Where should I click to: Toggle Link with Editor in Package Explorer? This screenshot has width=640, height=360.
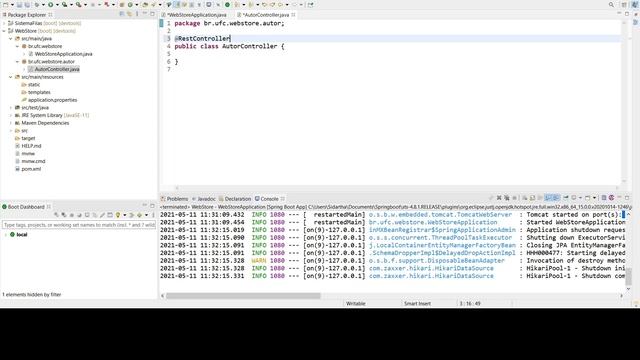pos(129,14)
